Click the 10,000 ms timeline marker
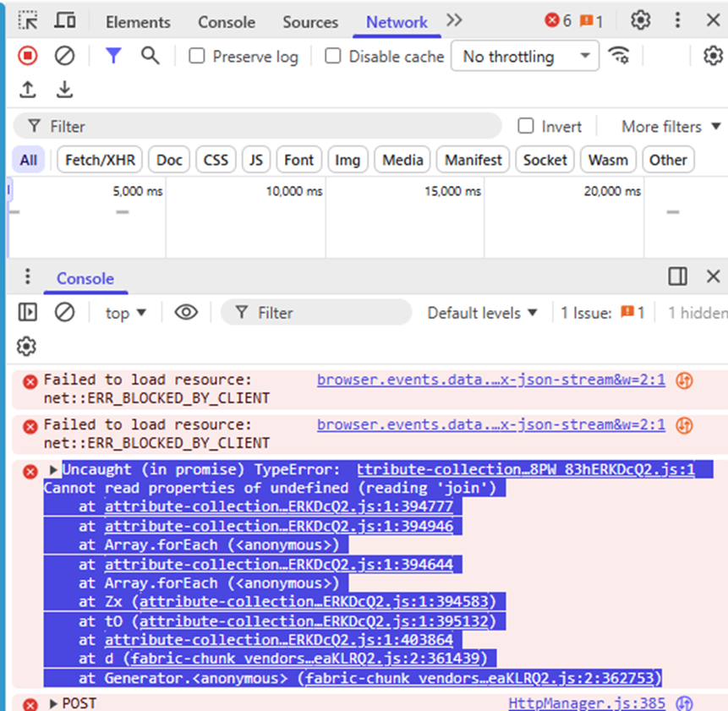The image size is (728, 711). tap(294, 191)
